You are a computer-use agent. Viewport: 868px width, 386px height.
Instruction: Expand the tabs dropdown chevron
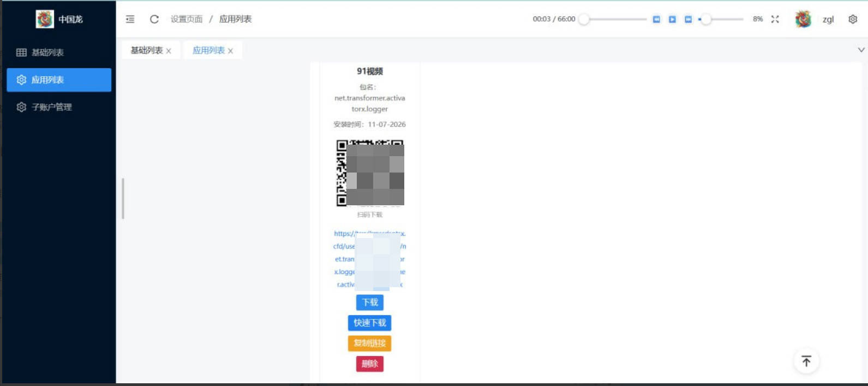point(861,50)
